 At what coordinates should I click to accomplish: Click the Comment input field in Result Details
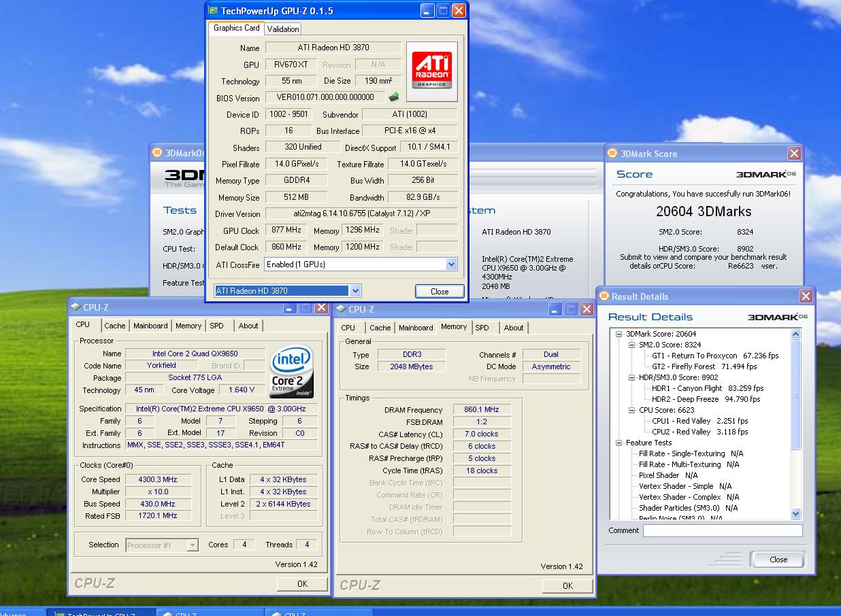(723, 531)
